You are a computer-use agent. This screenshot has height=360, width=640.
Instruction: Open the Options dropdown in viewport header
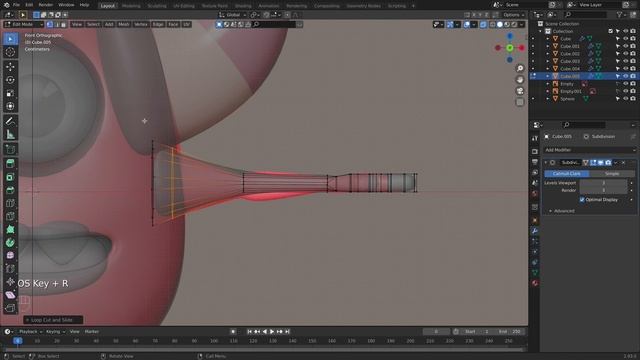(513, 15)
